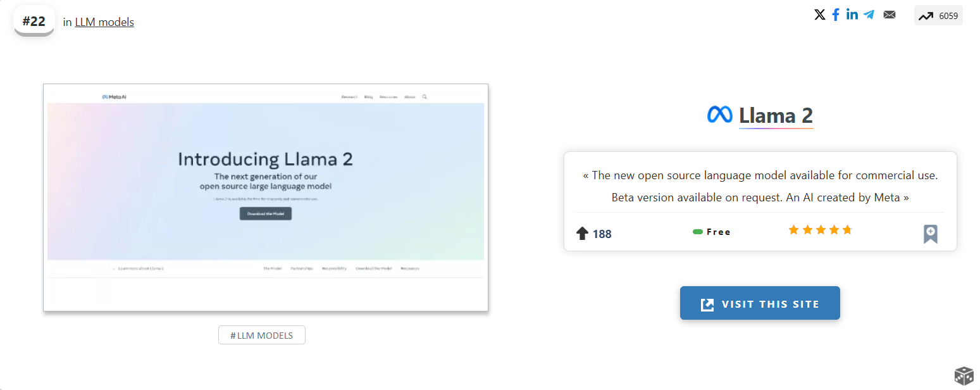Bookmark Llama 2 to favorites
Screen dimensions: 980x390
click(x=930, y=234)
